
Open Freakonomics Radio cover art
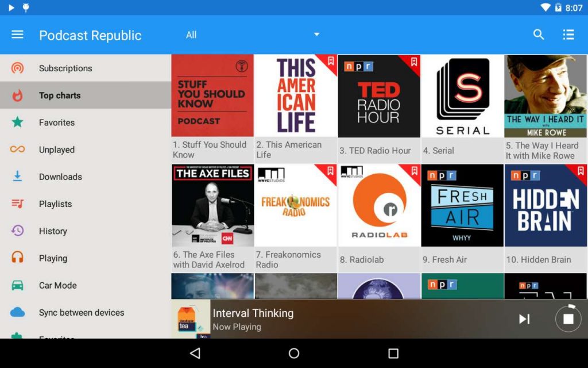296,205
